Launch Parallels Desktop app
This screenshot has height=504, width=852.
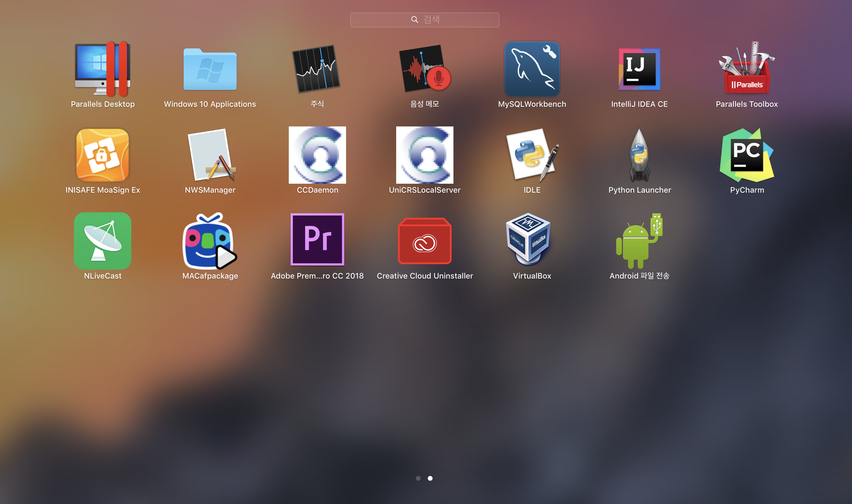(x=103, y=69)
